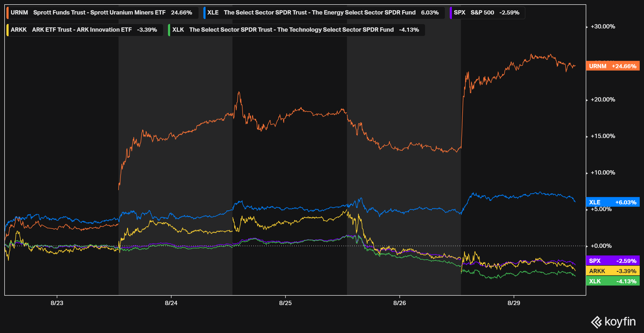
Task: Click the 6.03% value in XLE legend
Action: [x=430, y=13]
